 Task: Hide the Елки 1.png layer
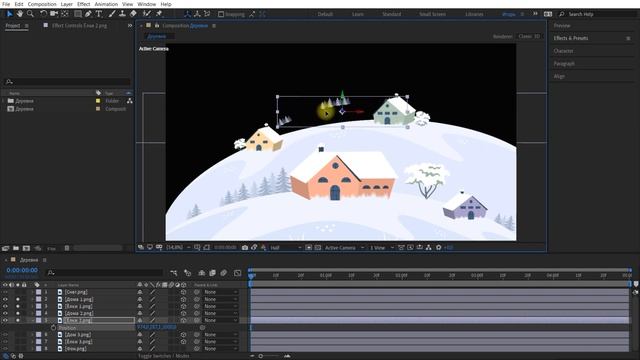tap(5, 306)
